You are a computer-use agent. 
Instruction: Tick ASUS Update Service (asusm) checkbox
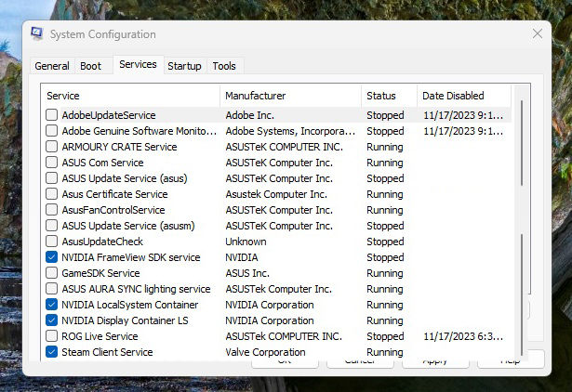click(51, 226)
